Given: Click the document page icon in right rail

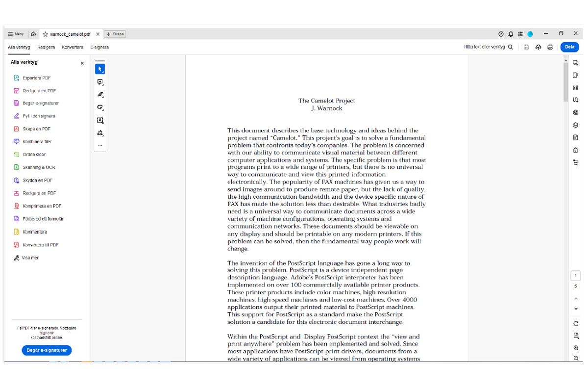Looking at the screenshot, I should pos(576,137).
